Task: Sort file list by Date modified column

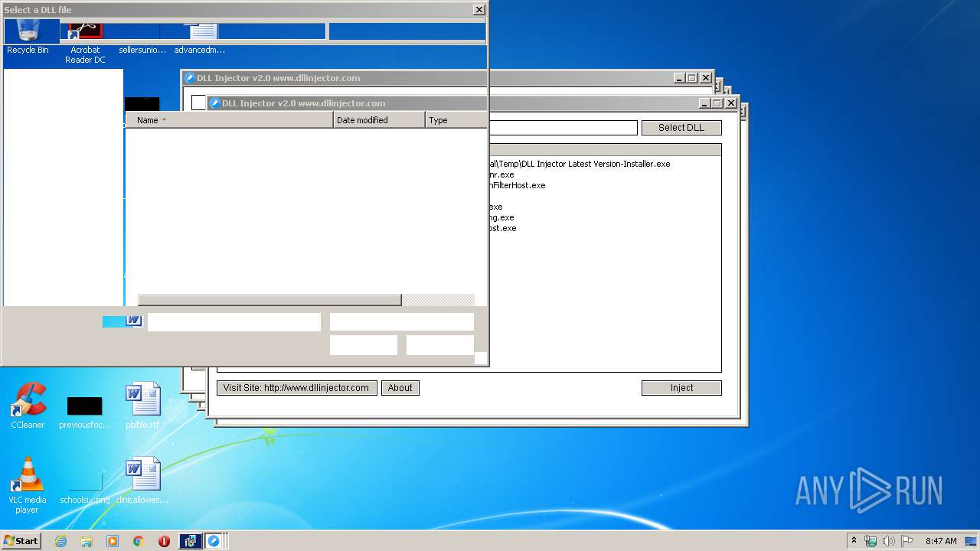Action: (x=380, y=120)
